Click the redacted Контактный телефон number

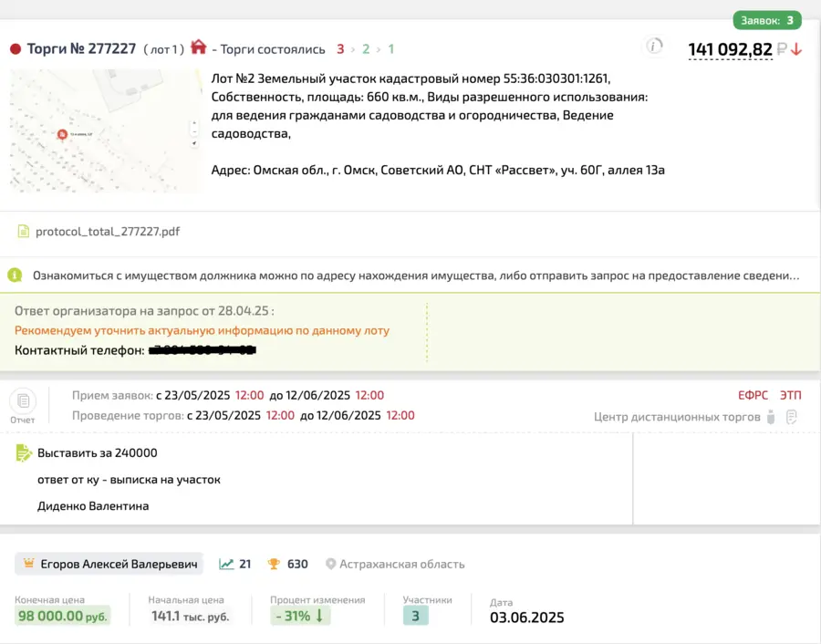pos(203,350)
